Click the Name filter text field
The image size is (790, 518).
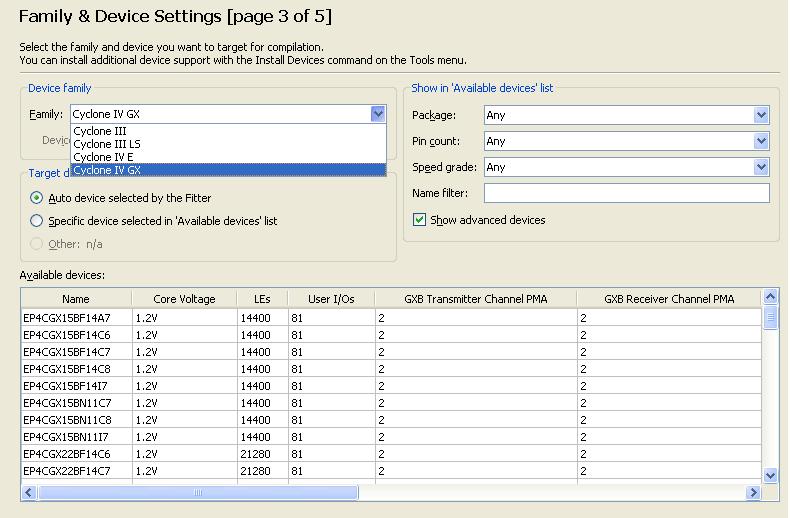pos(626,193)
